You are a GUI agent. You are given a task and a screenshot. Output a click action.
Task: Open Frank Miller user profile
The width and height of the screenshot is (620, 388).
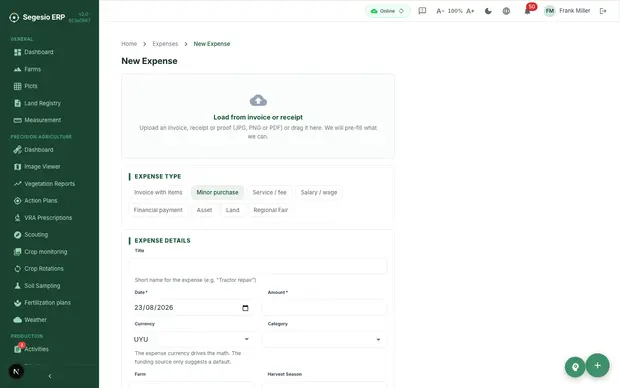coord(567,11)
